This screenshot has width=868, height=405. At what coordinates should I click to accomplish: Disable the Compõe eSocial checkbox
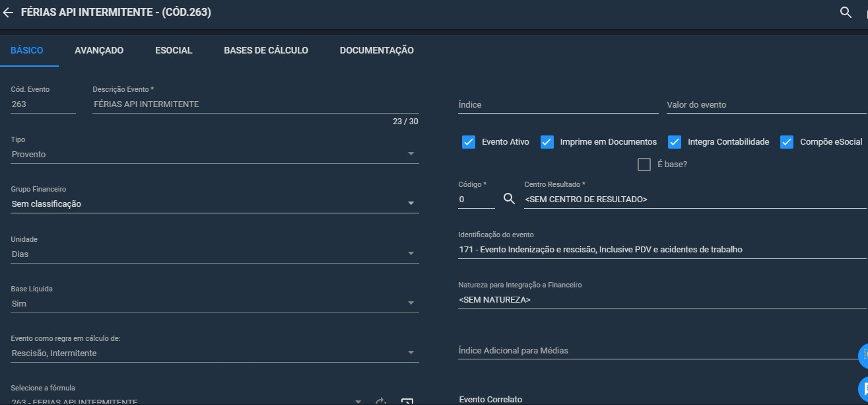point(787,142)
